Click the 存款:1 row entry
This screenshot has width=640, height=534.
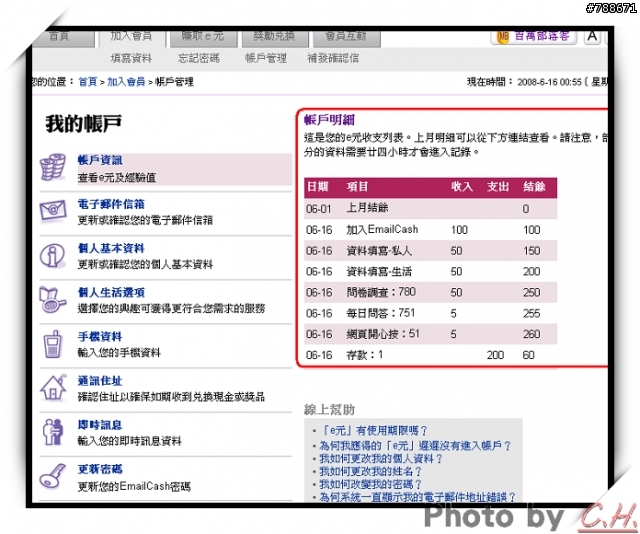tap(365, 355)
